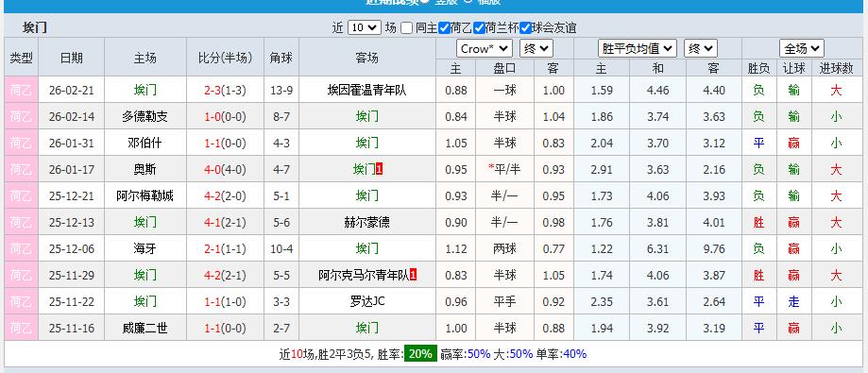Open the 多德勒支 team link
The image size is (868, 373).
point(145,117)
